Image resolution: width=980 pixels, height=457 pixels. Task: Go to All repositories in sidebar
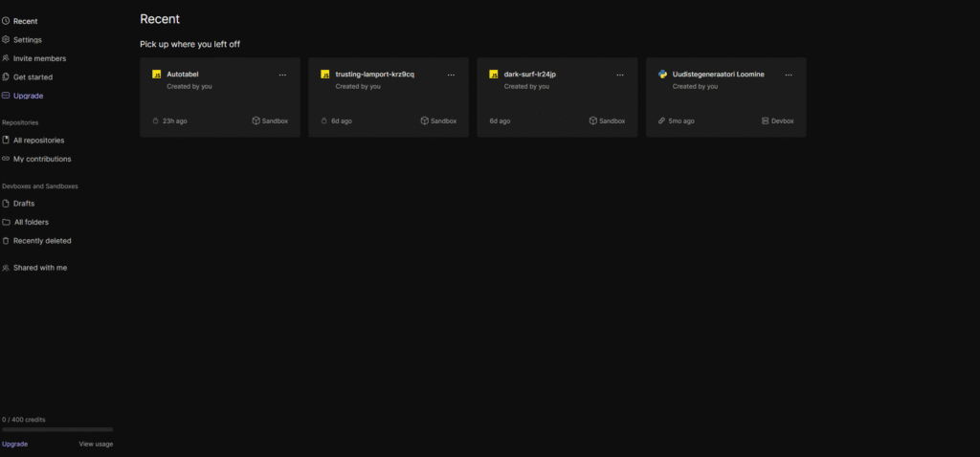[38, 141]
